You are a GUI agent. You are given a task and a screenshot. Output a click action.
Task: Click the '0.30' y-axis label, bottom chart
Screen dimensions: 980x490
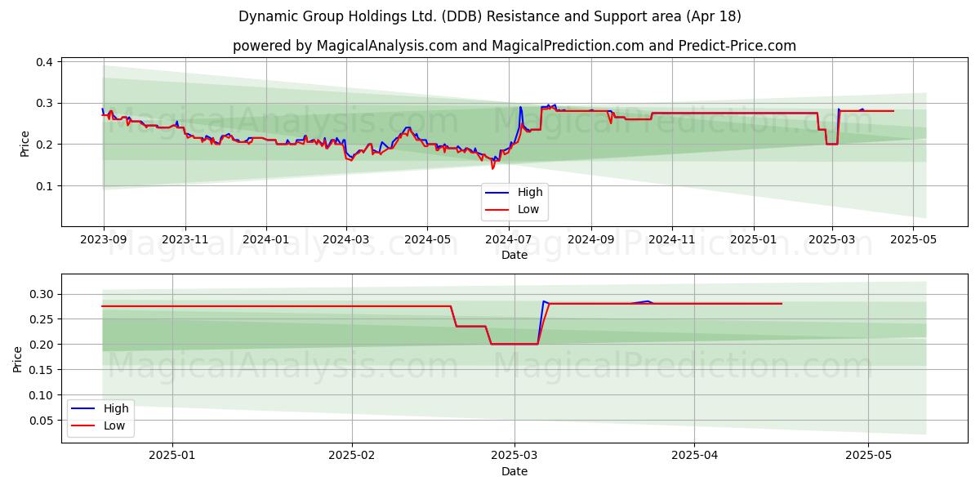42,294
